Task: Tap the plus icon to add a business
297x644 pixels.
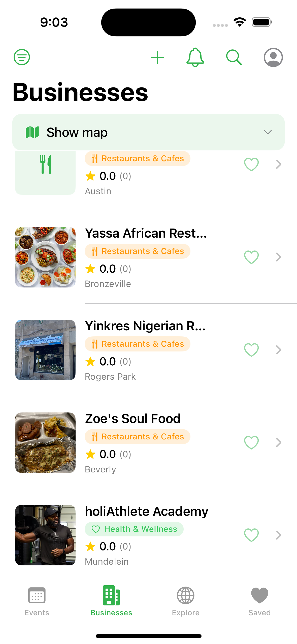Action: [157, 57]
